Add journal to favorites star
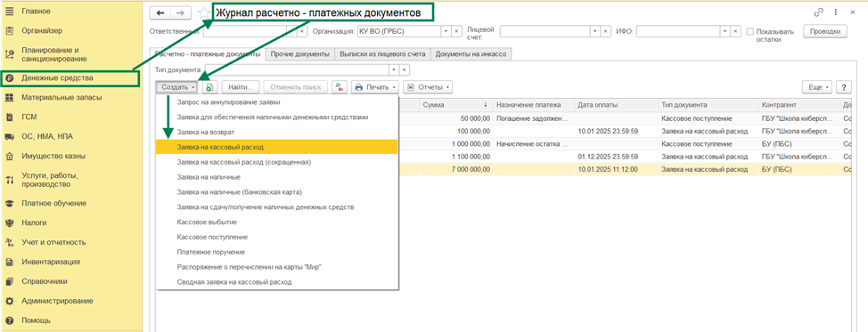The height and width of the screenshot is (332, 868). click(x=204, y=12)
